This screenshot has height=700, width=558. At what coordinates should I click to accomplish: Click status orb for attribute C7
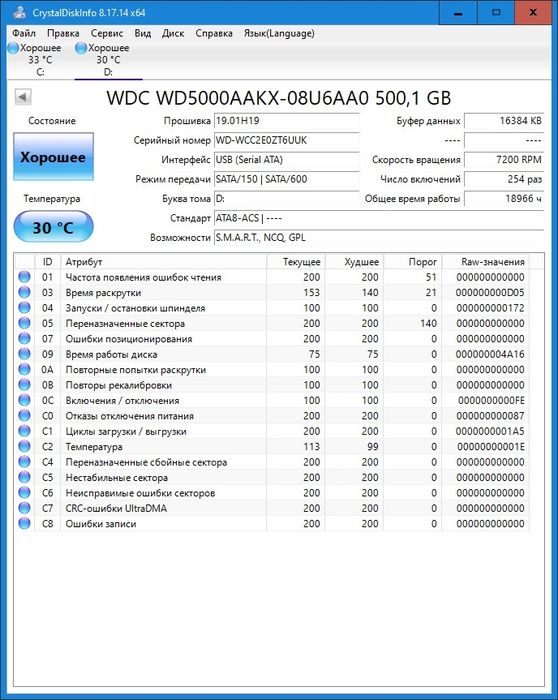pyautogui.click(x=25, y=508)
